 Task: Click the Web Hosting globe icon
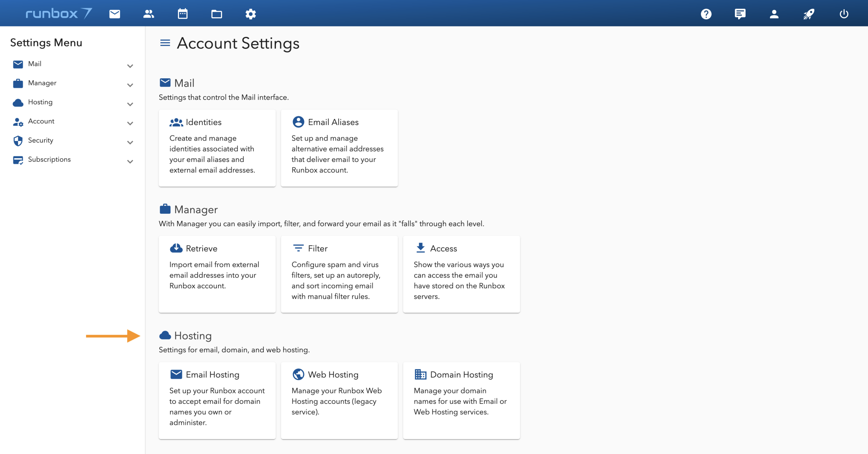tap(298, 374)
